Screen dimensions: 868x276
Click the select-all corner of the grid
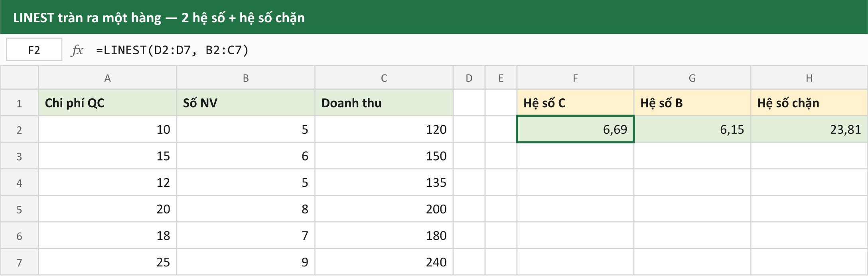coord(19,78)
